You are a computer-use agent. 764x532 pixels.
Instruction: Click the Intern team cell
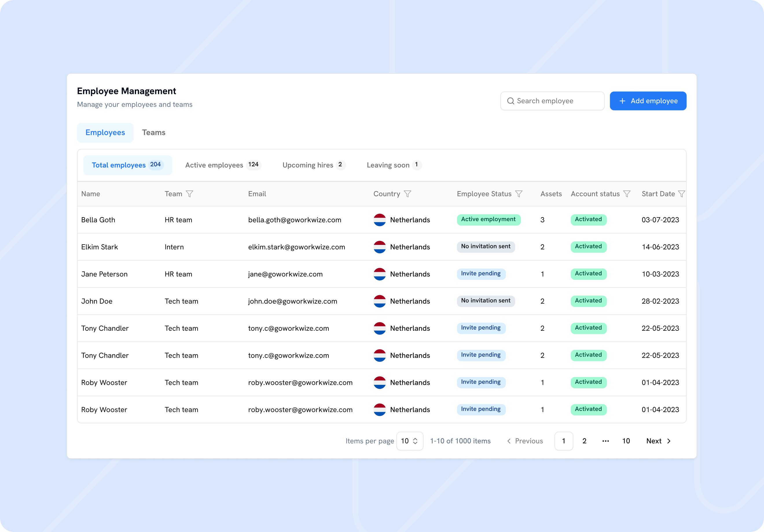coord(174,247)
